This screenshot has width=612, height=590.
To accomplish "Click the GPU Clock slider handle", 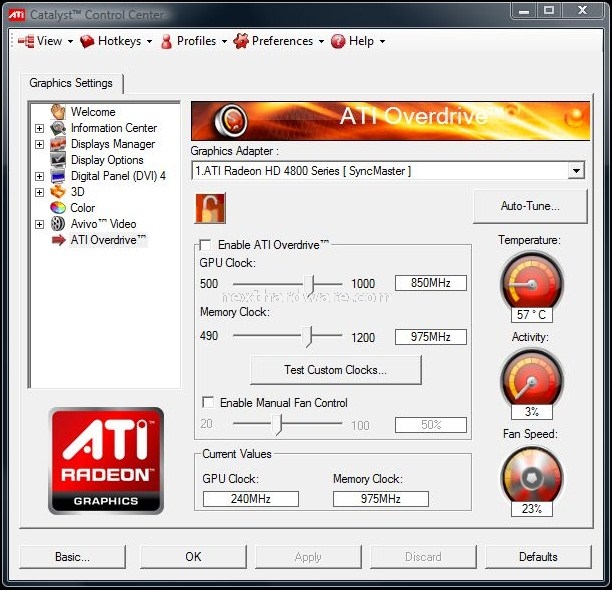I will [309, 285].
